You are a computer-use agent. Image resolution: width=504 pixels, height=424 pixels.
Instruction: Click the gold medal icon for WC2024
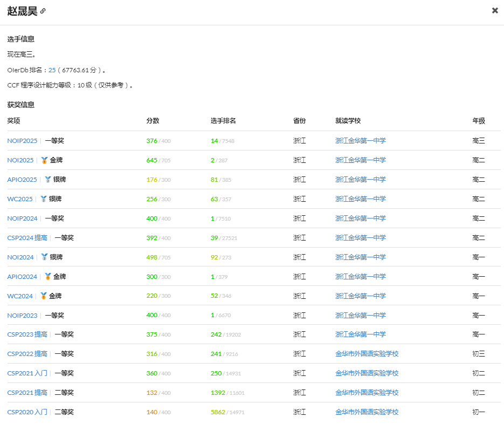coord(44,296)
